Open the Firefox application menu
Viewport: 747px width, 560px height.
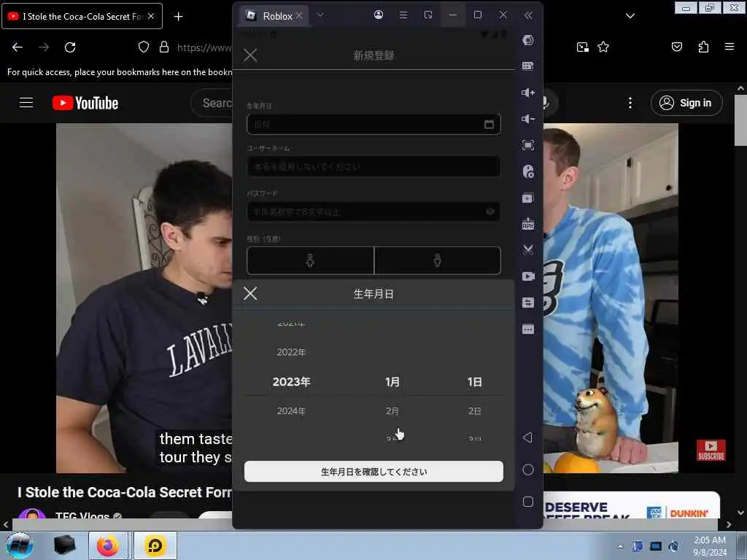click(729, 47)
